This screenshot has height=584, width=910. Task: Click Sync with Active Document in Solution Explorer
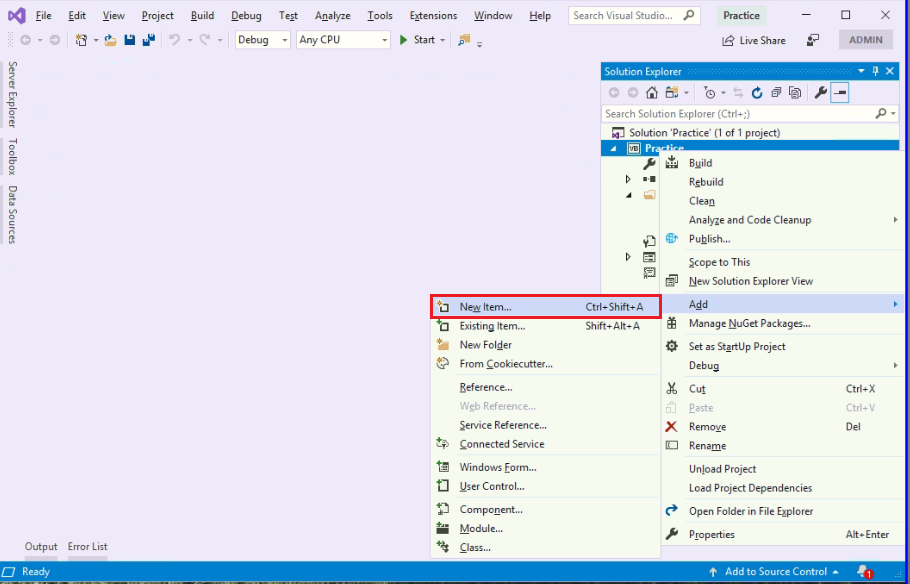click(x=738, y=92)
